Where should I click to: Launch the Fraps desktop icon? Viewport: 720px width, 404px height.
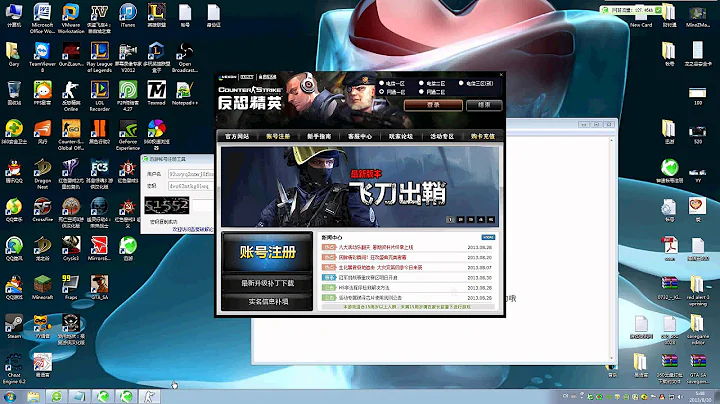(x=71, y=286)
